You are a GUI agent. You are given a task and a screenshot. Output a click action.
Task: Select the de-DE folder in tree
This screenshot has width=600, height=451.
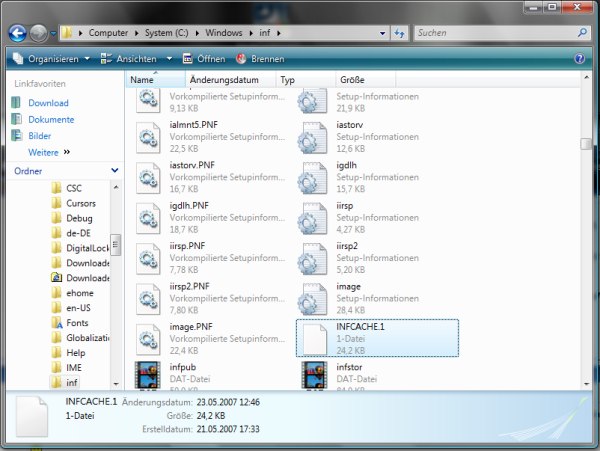pyautogui.click(x=78, y=233)
